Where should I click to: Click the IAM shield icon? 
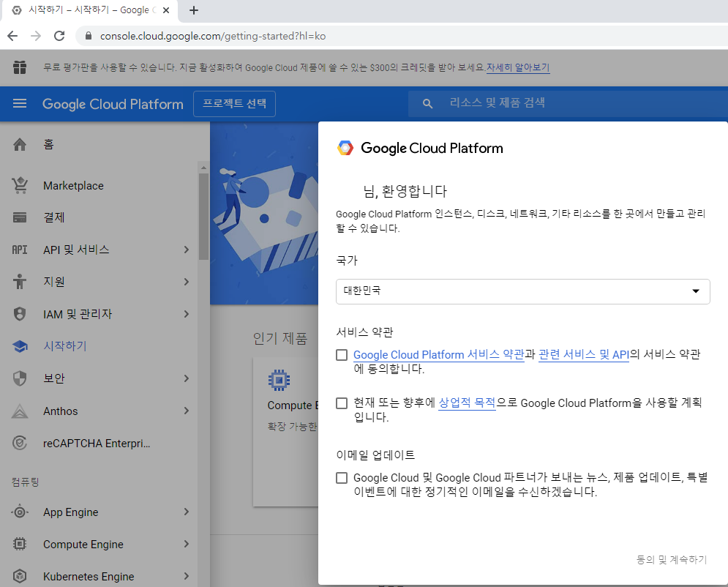point(20,314)
